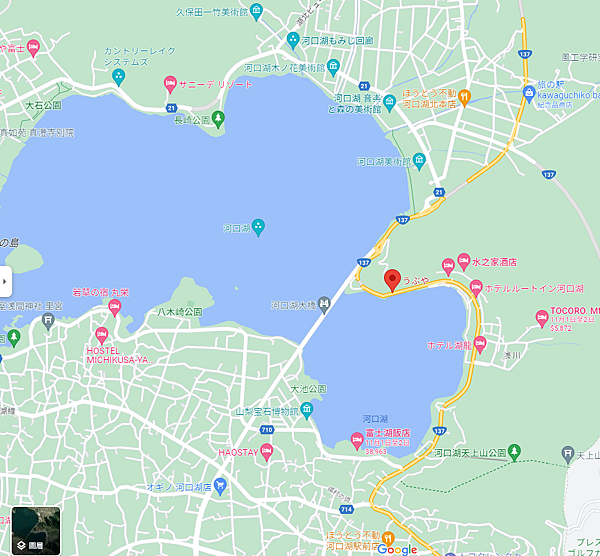Switch map layers via 圖層 thumbnail

click(36, 531)
